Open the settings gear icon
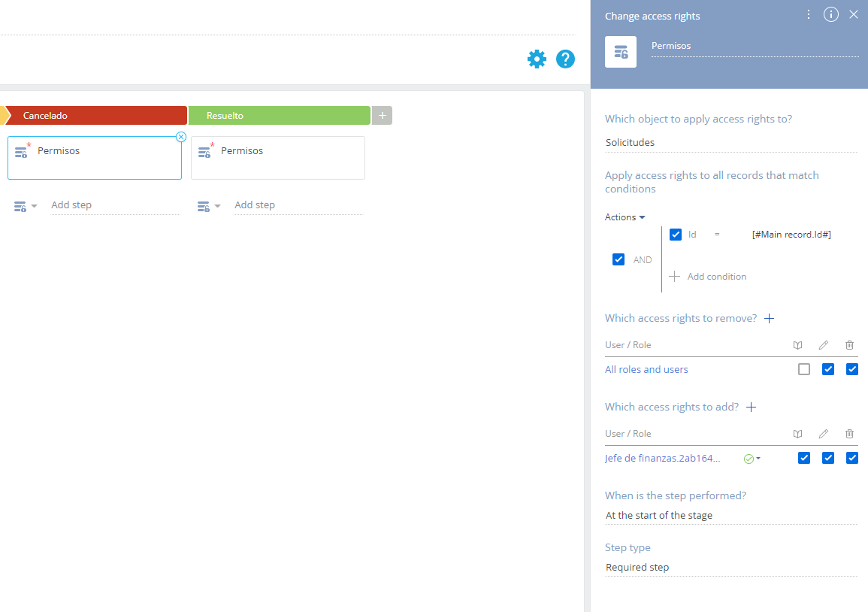 pyautogui.click(x=537, y=59)
